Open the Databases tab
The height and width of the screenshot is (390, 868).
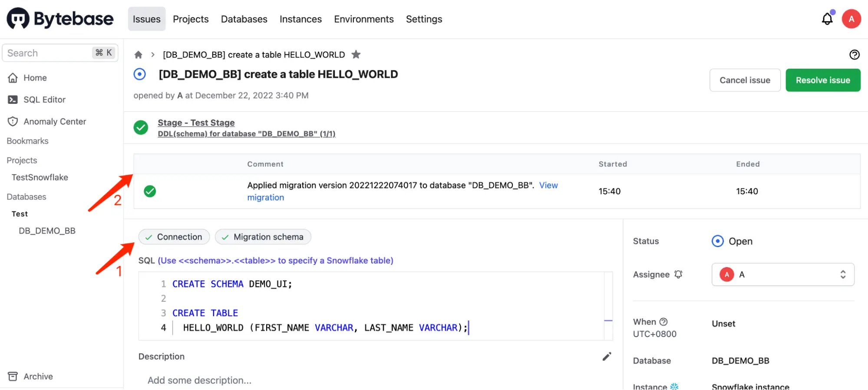(244, 19)
